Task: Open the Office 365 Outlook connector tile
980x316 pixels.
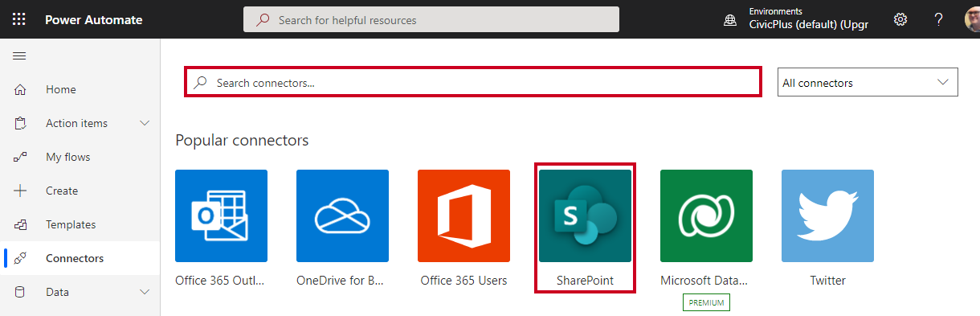Action: [x=221, y=215]
